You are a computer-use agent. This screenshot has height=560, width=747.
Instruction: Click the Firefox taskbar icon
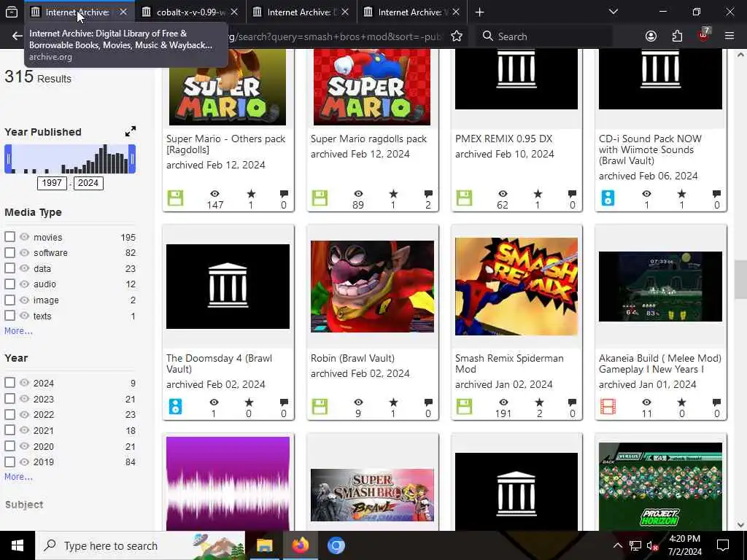(x=300, y=545)
